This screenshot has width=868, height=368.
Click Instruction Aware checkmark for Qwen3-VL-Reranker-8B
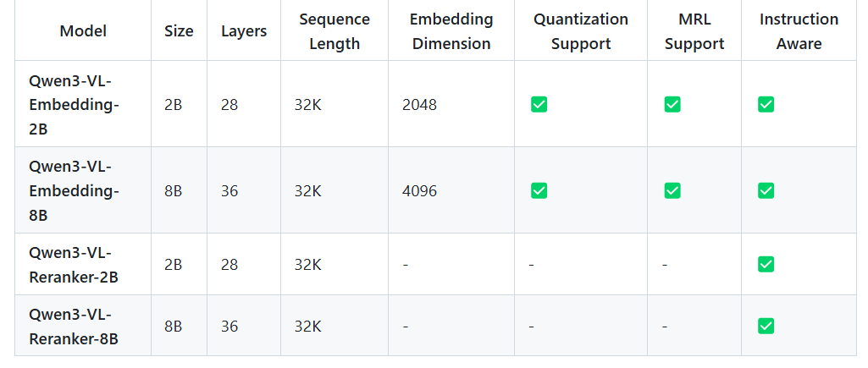coord(766,326)
